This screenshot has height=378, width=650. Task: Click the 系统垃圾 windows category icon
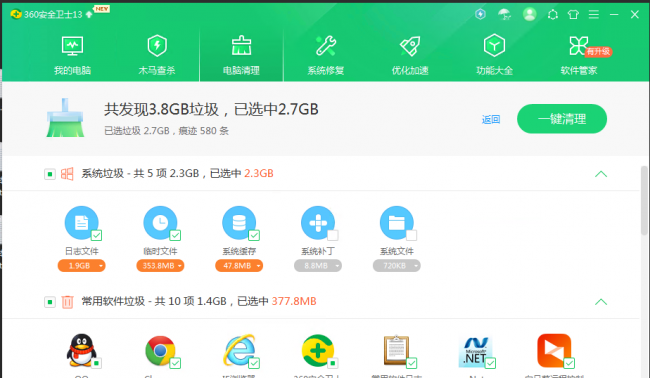click(x=67, y=174)
